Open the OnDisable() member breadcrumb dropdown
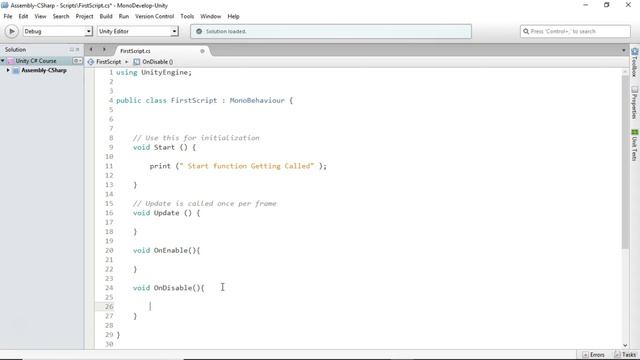640x360 pixels. click(x=158, y=62)
